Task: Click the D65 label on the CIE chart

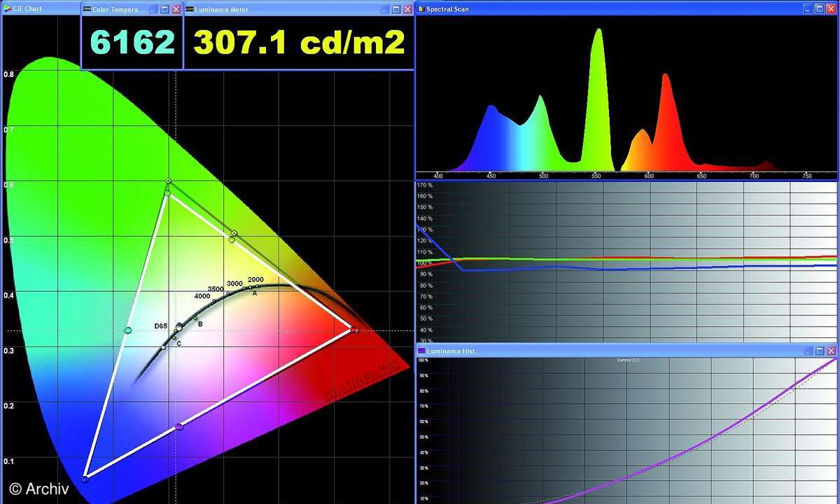Action: 161,326
